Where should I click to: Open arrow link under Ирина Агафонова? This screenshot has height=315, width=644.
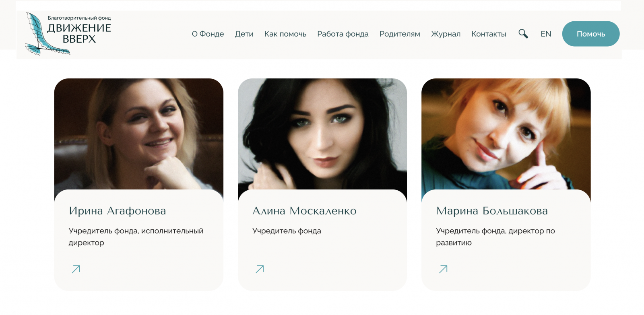coord(76,269)
